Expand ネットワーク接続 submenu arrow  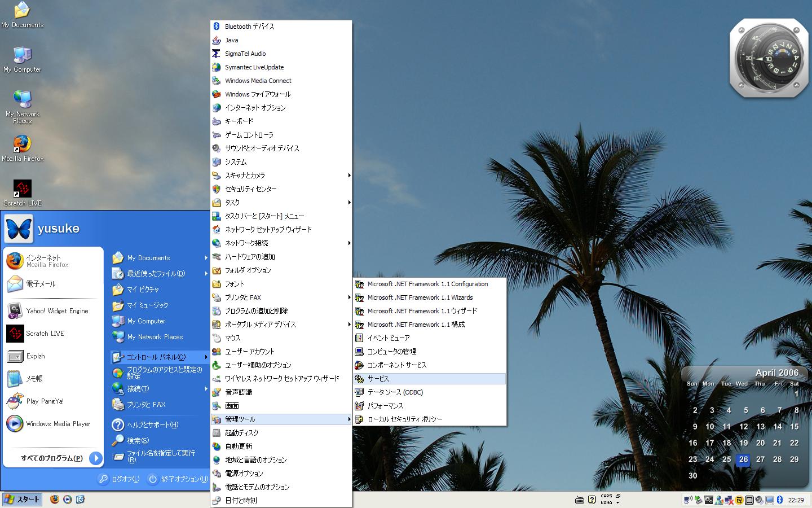coord(349,243)
